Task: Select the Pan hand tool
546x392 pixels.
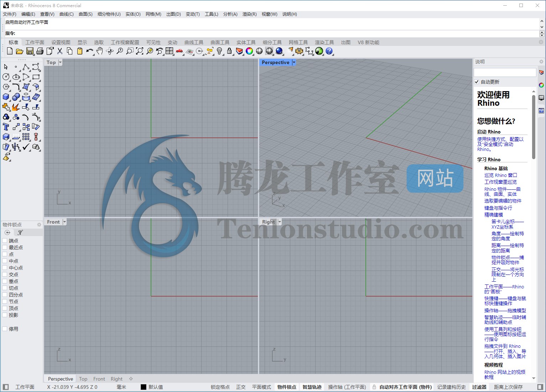Action: pyautogui.click(x=100, y=51)
